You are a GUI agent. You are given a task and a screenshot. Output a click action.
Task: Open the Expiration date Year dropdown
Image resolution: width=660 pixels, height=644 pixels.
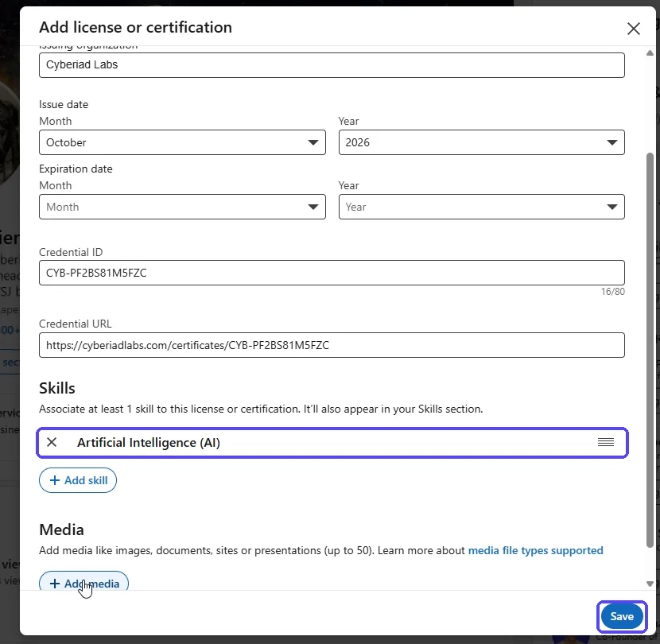[x=482, y=207]
